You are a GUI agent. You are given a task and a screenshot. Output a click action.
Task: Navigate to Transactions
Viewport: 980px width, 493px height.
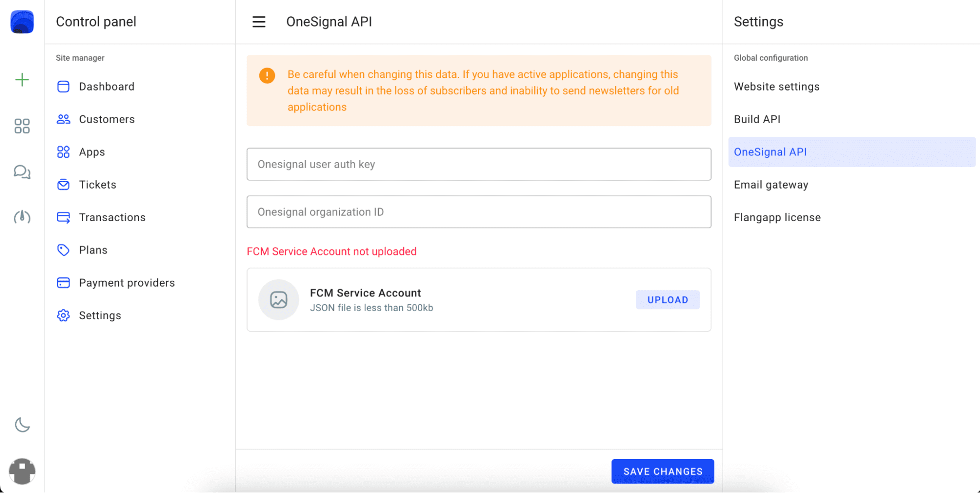112,218
